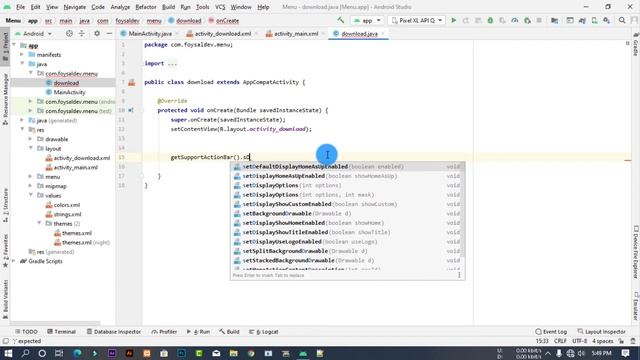This screenshot has width=640, height=360.
Task: Collapse the app module node
Action: click(15, 45)
